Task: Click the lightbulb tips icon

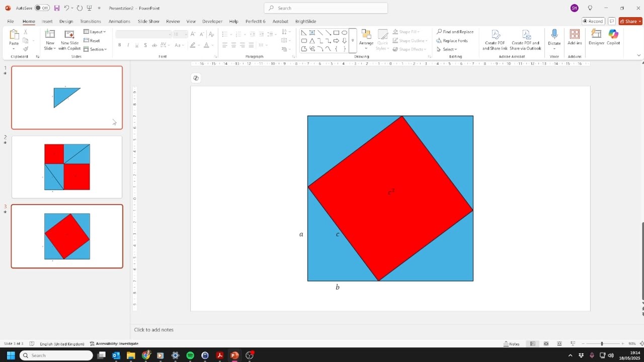Action: 590,8
